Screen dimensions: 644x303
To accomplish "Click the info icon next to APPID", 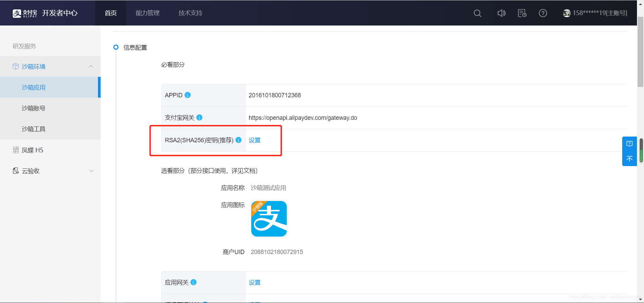I will (x=188, y=95).
